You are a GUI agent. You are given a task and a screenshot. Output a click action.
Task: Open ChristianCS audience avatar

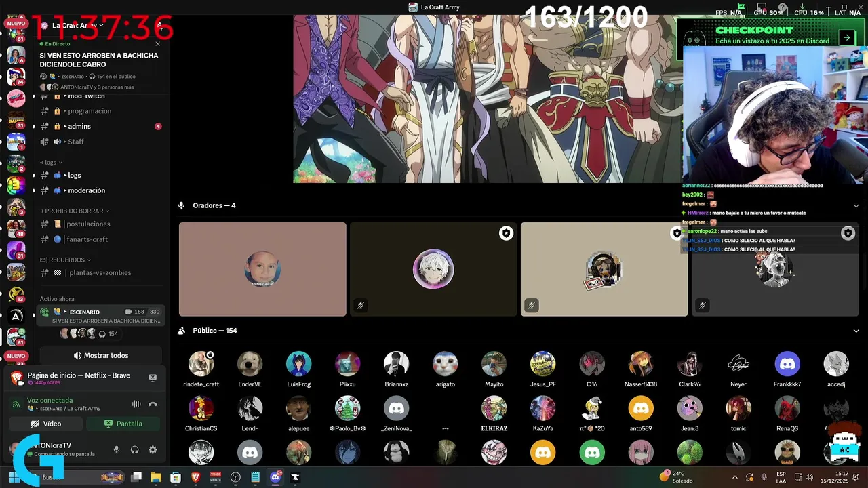tap(201, 409)
